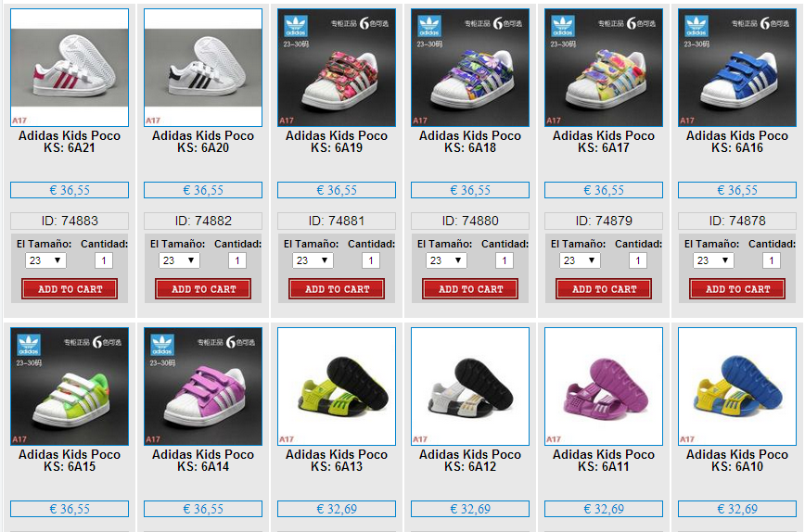Expand size dropdown for item 74881
This screenshot has width=805, height=532.
pyautogui.click(x=313, y=260)
